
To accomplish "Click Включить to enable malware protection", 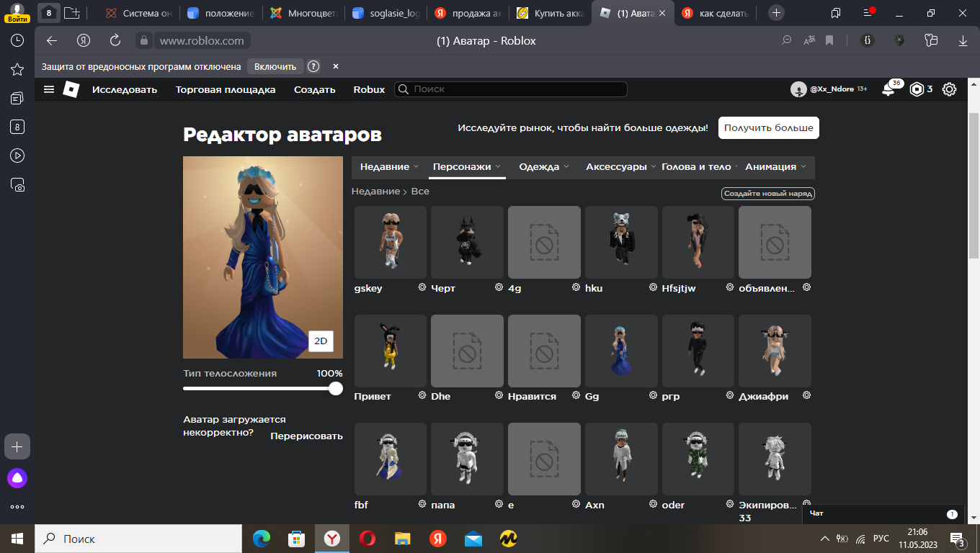I will point(275,66).
